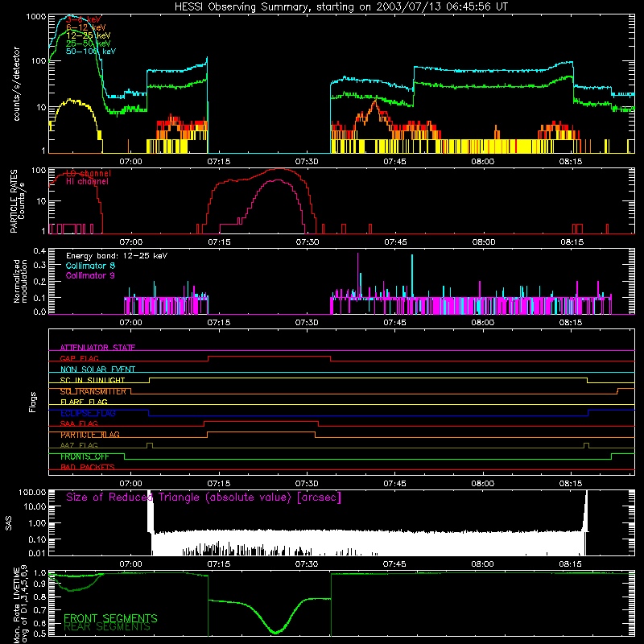This screenshot has height=644, width=644.
Task: Click the '0.8' tick on the livetime plot
Action: point(39,597)
